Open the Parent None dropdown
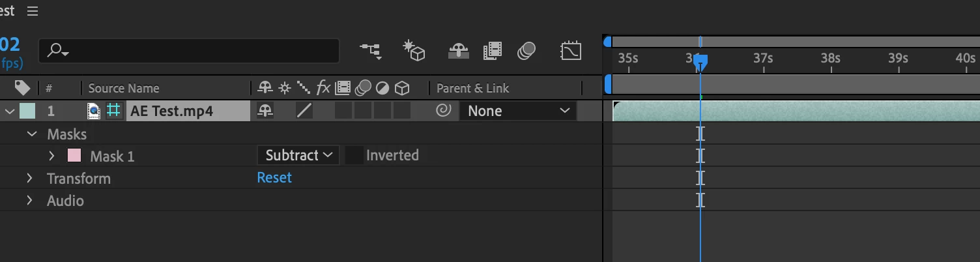The height and width of the screenshot is (262, 980). click(x=518, y=111)
